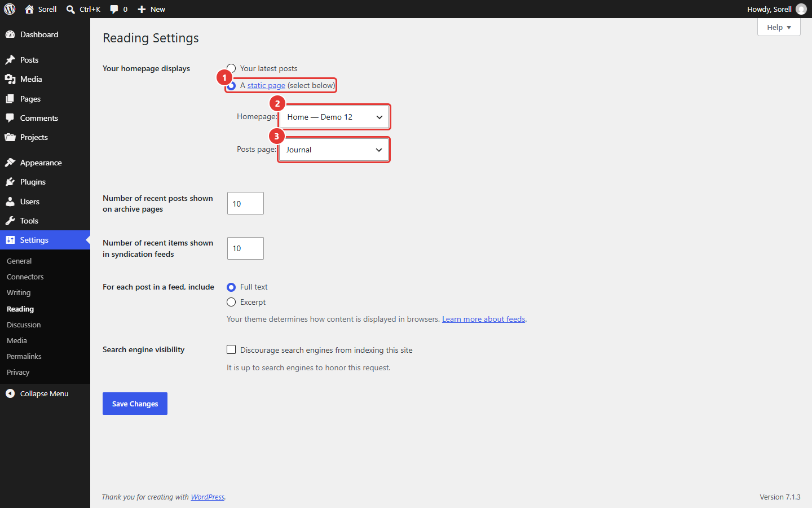Open the Posts page dropdown showing Journal
The height and width of the screenshot is (508, 812).
[334, 150]
